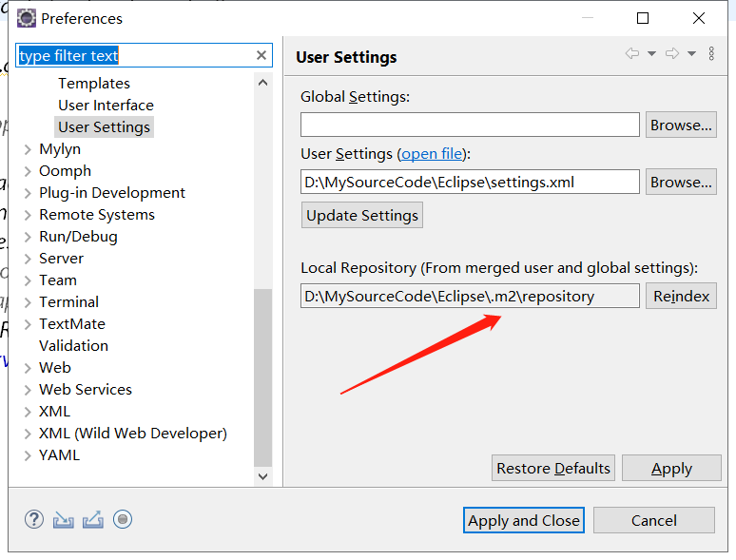Open the forward history dropdown arrow
The height and width of the screenshot is (560, 736).
[691, 53]
